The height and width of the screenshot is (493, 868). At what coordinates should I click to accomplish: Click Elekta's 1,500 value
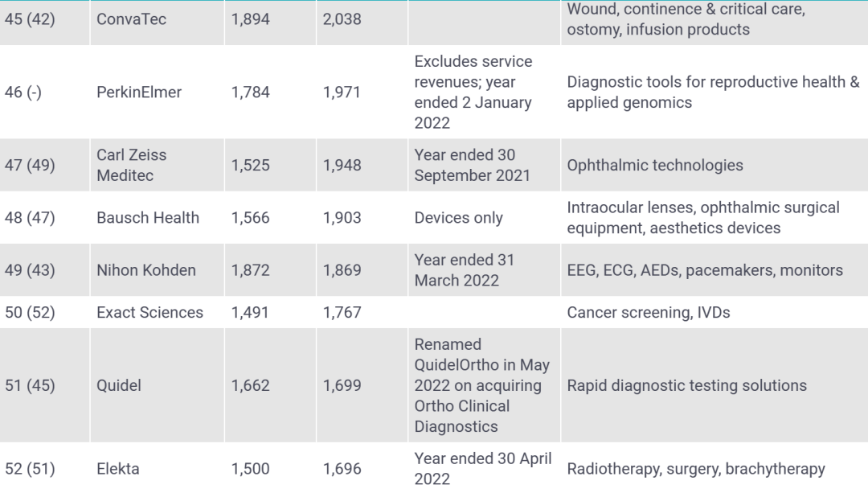click(250, 469)
